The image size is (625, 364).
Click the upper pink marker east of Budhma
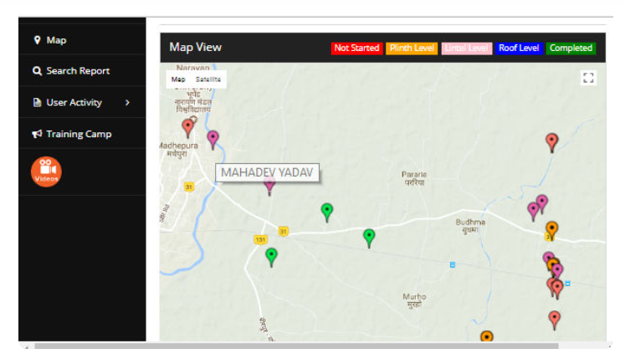[x=541, y=203]
